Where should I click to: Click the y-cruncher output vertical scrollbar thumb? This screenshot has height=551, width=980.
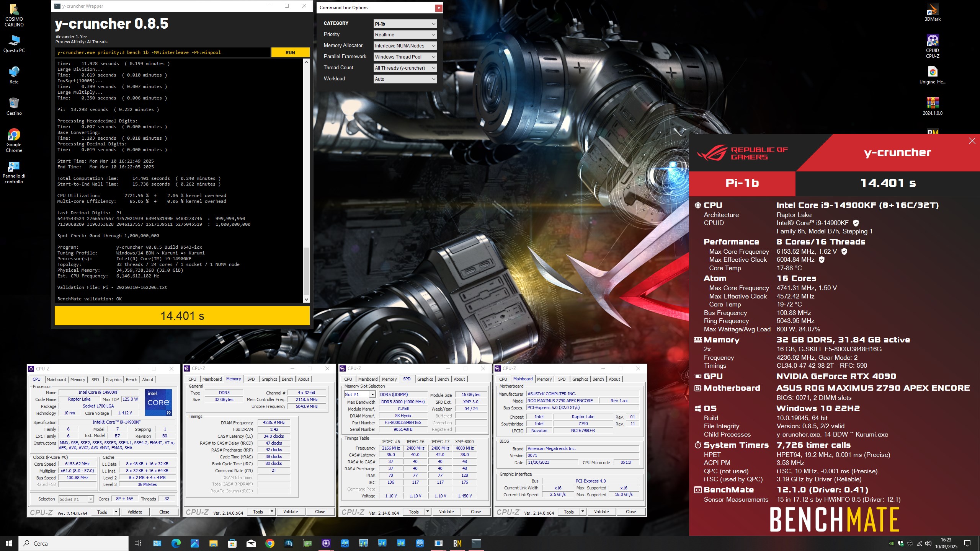[x=306, y=271]
